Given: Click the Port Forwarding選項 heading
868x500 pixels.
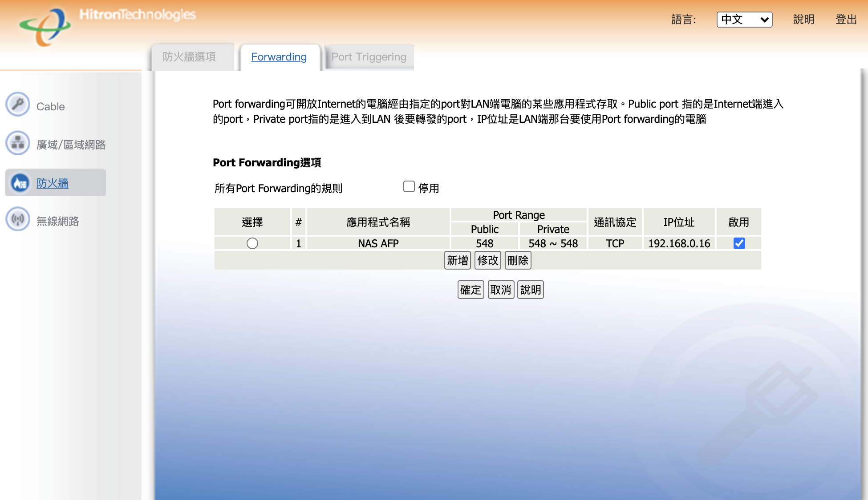Looking at the screenshot, I should pyautogui.click(x=267, y=163).
